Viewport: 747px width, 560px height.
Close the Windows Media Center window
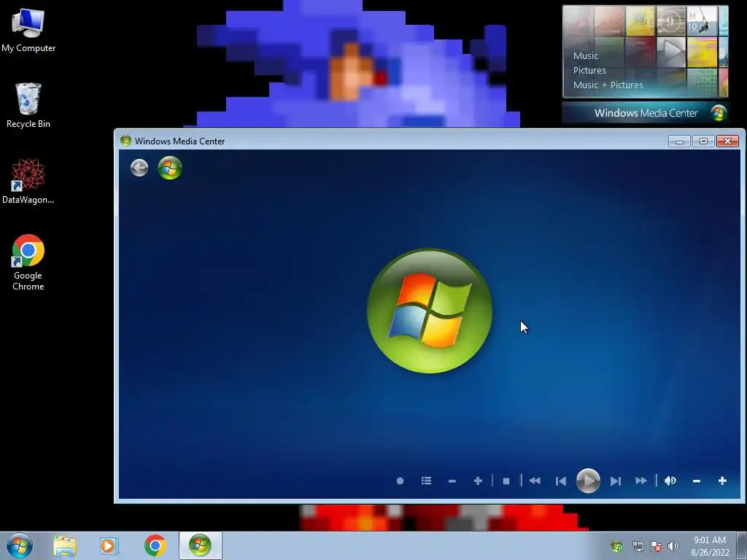(727, 141)
